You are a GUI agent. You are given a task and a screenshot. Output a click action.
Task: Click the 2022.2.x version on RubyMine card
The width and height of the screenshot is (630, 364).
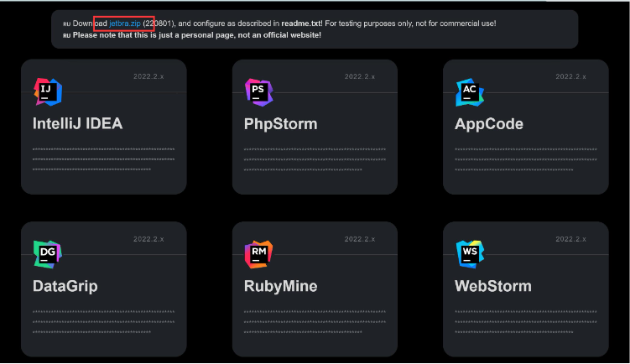point(360,239)
